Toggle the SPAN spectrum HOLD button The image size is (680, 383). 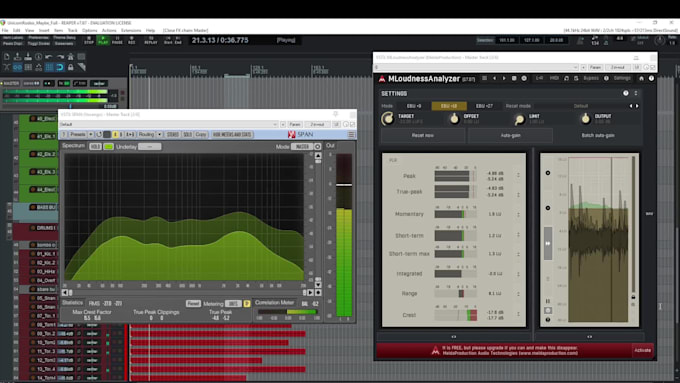coord(95,147)
